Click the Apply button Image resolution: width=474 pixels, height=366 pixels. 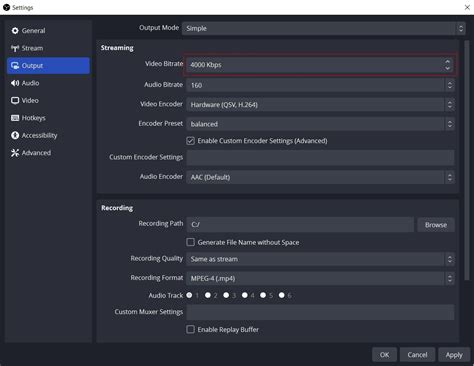454,355
